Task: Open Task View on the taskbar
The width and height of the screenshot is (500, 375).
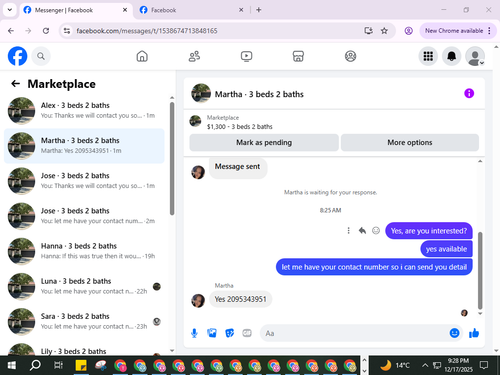Action: (58, 365)
